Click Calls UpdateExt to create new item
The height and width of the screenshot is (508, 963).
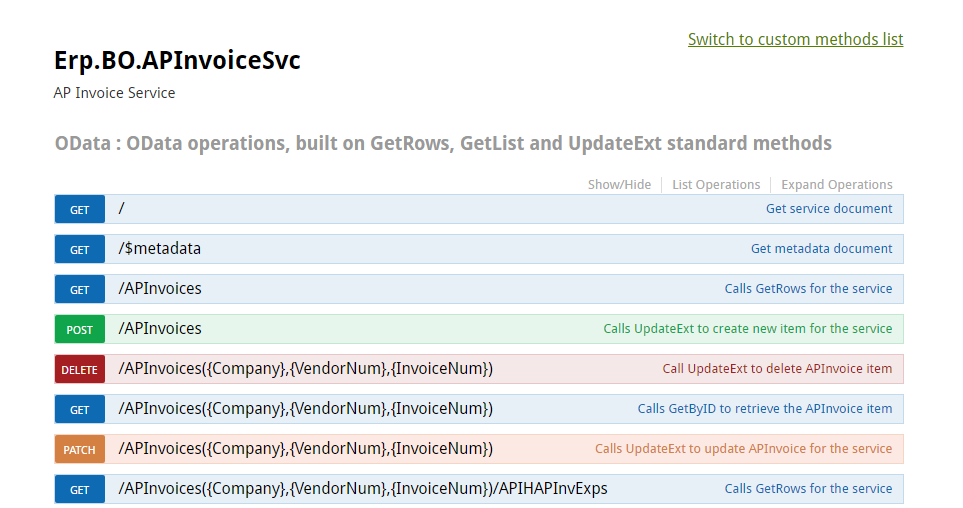tap(747, 329)
